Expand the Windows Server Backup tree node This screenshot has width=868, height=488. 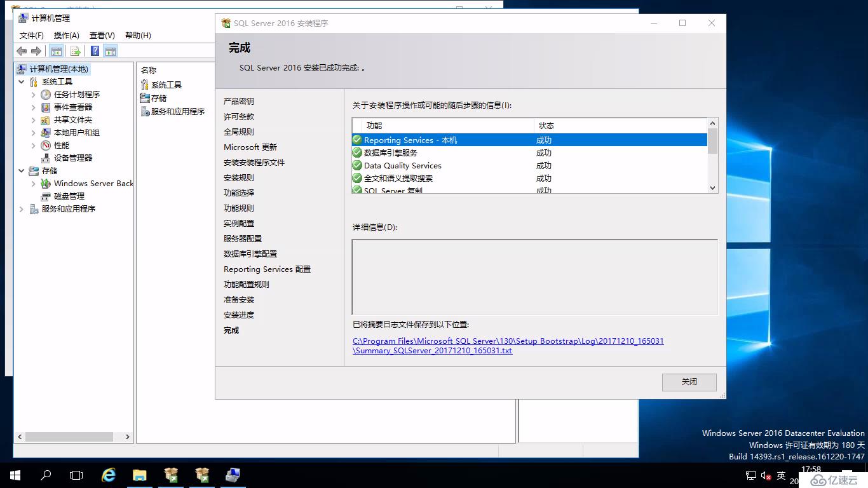coord(34,183)
